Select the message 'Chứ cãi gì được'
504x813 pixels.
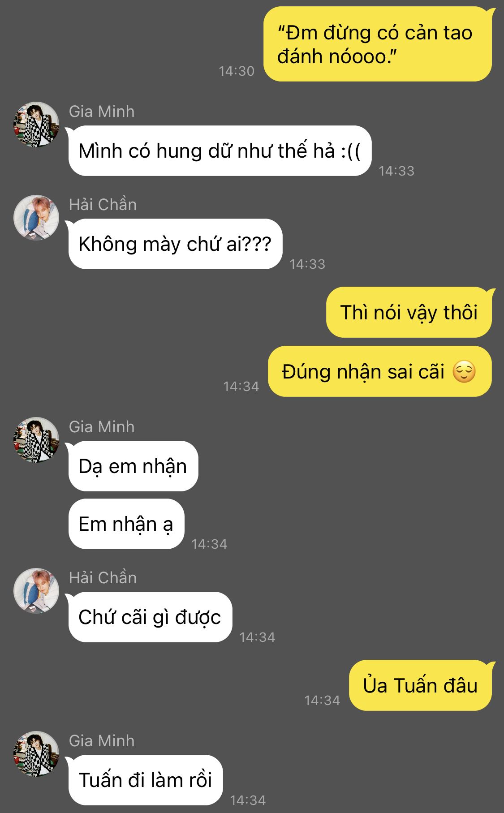150,617
